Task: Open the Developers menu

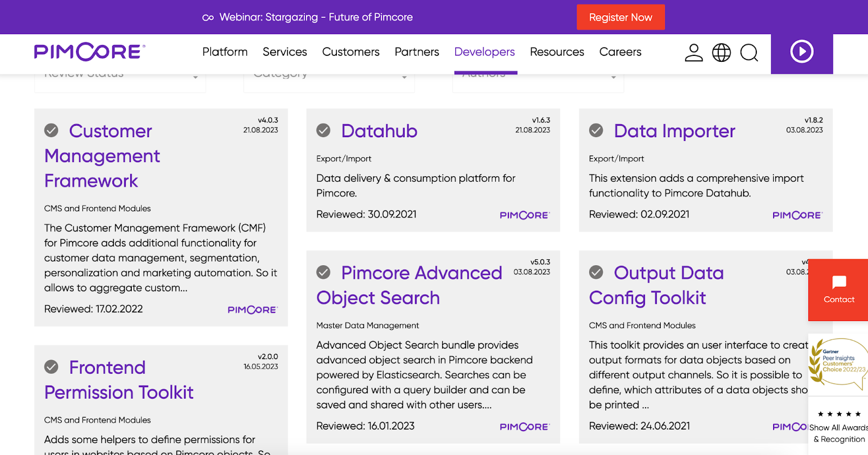Action: point(484,52)
